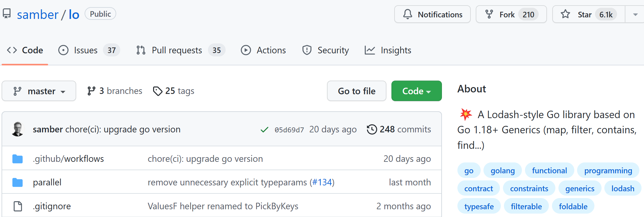The width and height of the screenshot is (644, 217).
Task: Select the typesafe topic tag
Action: (479, 206)
